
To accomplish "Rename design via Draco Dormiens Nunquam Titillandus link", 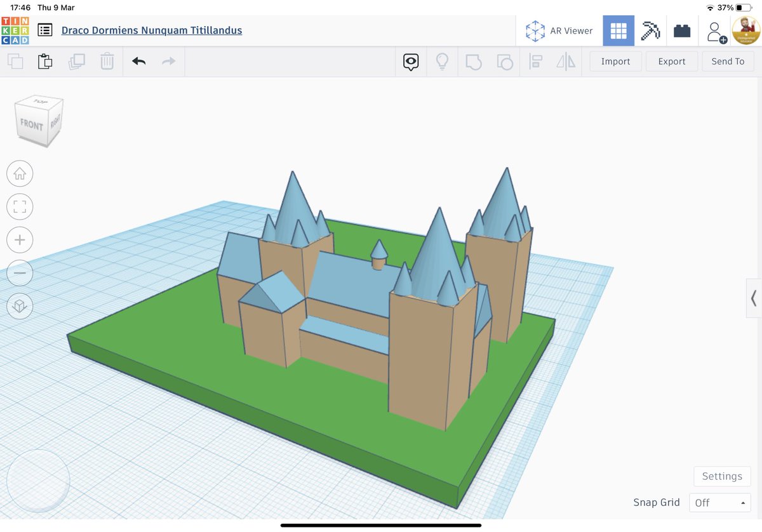I will pyautogui.click(x=152, y=30).
